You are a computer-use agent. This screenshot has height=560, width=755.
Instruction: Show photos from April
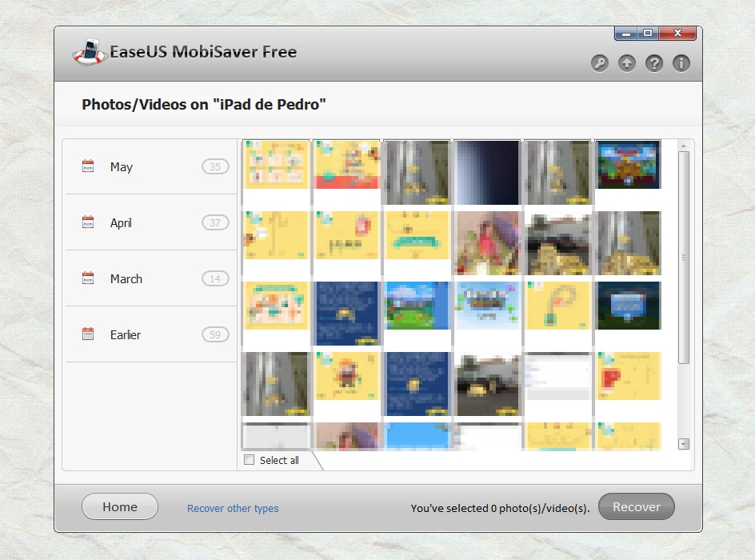(151, 222)
